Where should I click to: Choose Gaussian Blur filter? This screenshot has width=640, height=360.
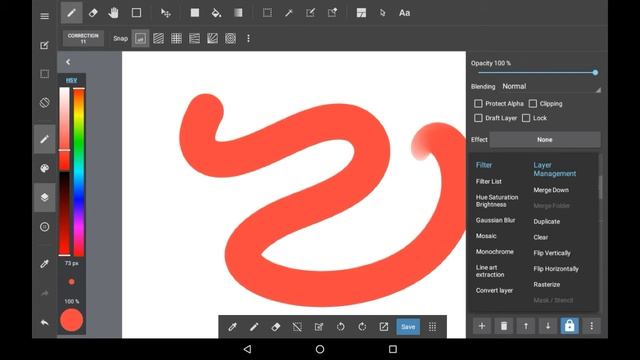(x=495, y=220)
